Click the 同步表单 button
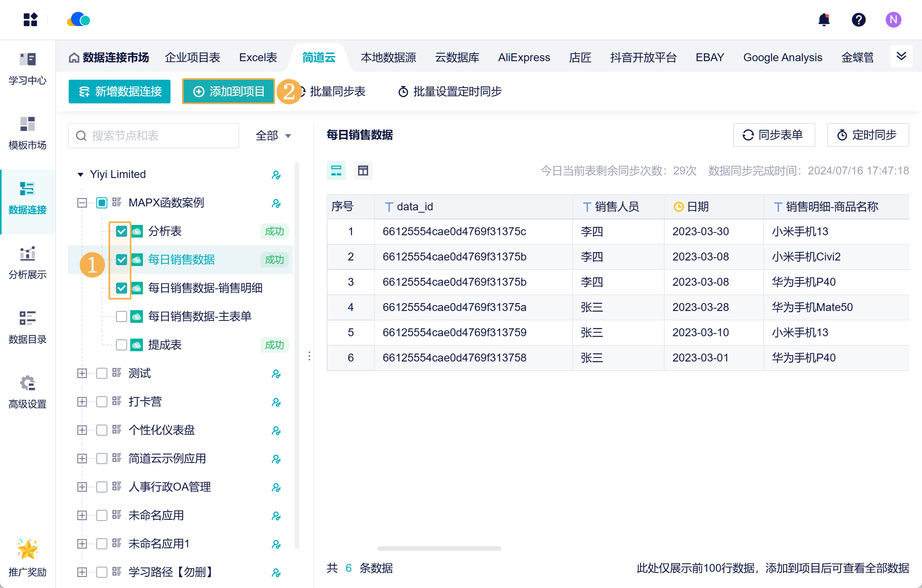 click(x=774, y=135)
